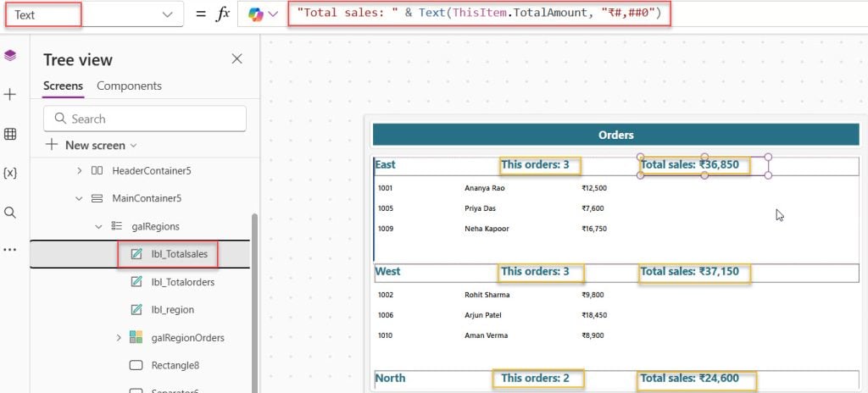Open the Data table icon in sidebar
The image size is (868, 393).
pos(10,134)
